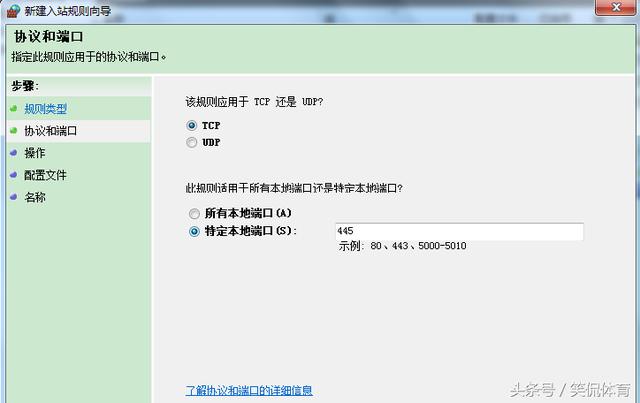Go to the 规则类型 step
Image resolution: width=640 pixels, height=403 pixels.
(x=46, y=109)
